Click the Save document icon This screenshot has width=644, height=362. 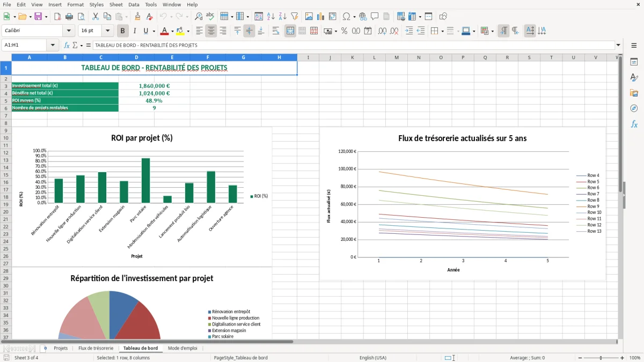(38, 17)
